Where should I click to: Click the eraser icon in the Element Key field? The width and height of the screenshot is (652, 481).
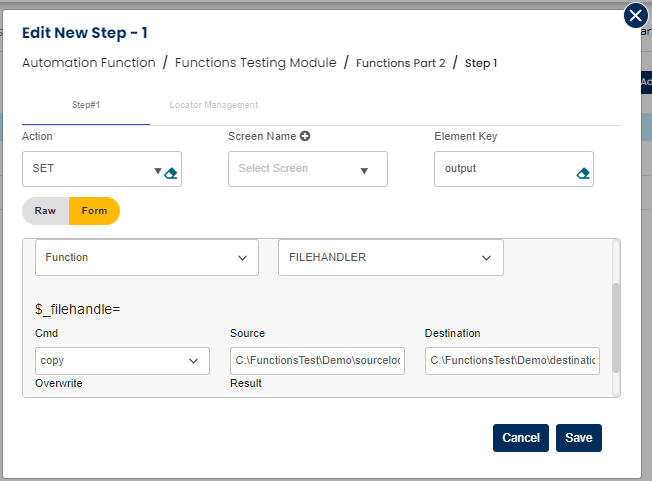[583, 173]
